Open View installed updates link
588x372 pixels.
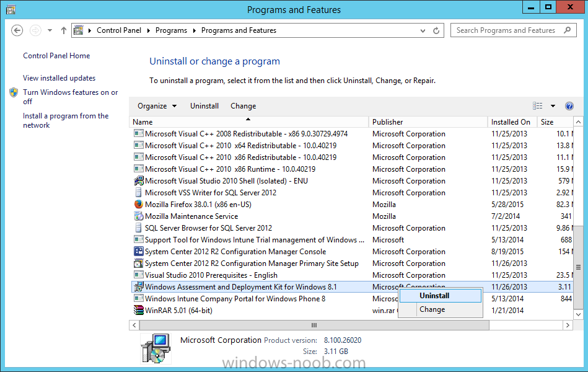pyautogui.click(x=59, y=78)
